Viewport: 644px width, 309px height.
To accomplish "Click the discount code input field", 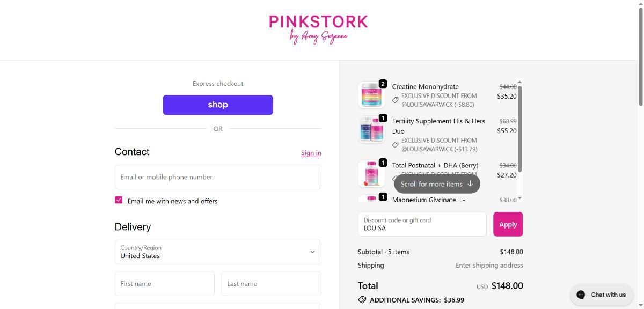I will 422,224.
